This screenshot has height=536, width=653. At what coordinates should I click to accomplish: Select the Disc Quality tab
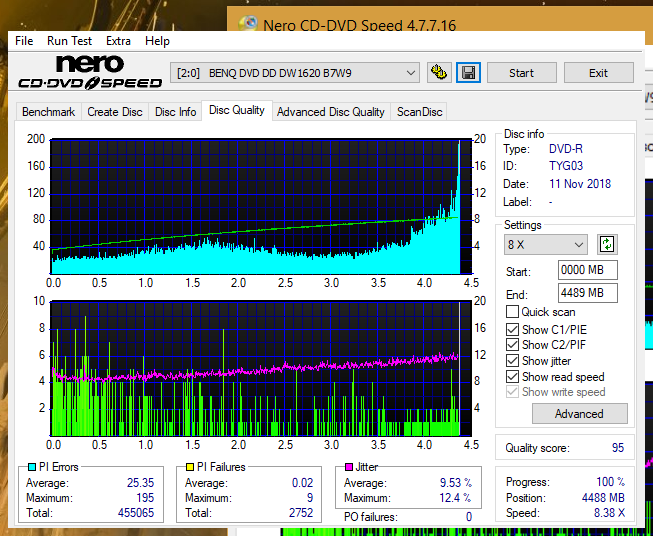pos(237,110)
